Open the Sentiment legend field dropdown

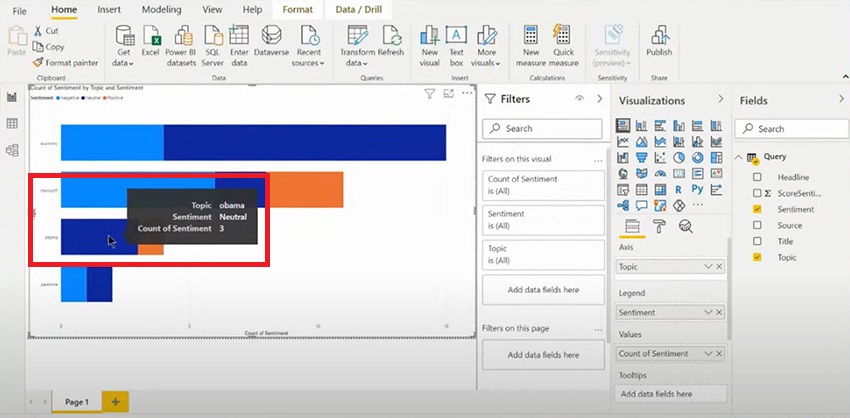coord(708,312)
